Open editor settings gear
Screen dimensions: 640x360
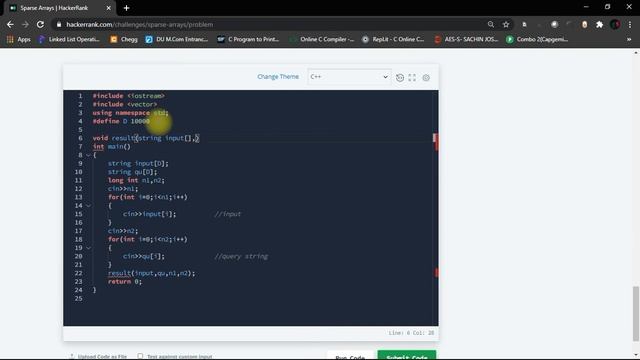[426, 78]
